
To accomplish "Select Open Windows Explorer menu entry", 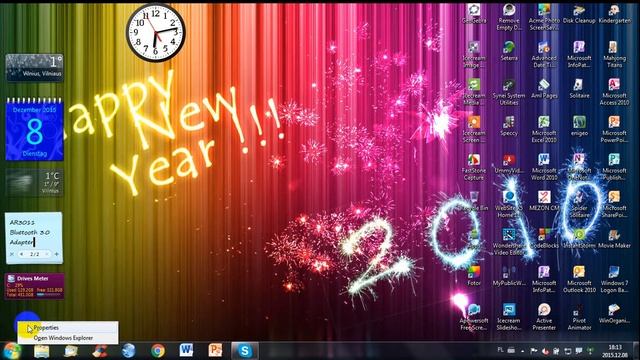I will [68, 338].
